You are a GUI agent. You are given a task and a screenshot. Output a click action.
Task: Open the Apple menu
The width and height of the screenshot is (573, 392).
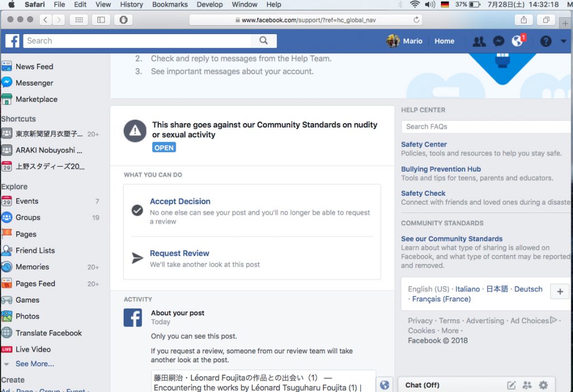tap(11, 4)
